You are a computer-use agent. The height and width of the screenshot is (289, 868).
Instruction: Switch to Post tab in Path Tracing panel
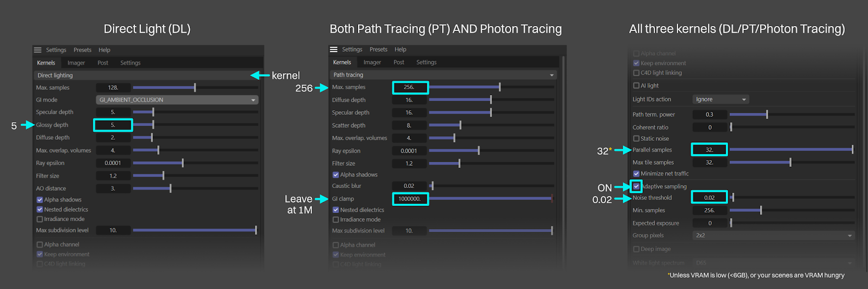399,62
